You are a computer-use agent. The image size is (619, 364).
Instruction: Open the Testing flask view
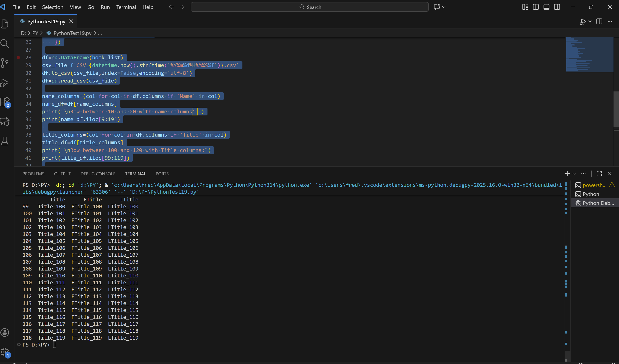pyautogui.click(x=5, y=141)
